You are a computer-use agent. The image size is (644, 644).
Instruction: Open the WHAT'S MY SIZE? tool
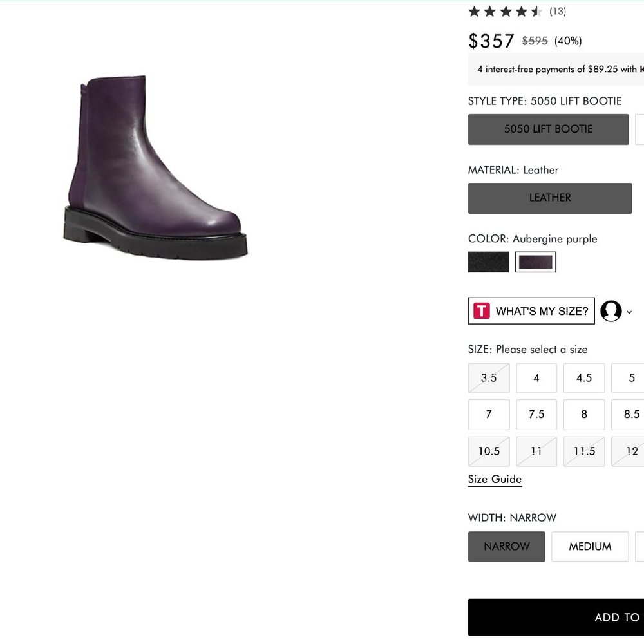[531, 311]
